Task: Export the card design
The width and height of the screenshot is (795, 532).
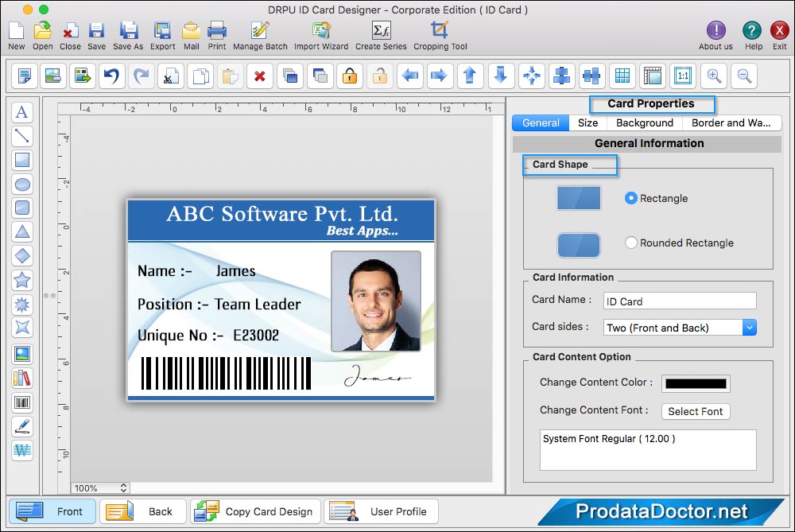Action: click(x=163, y=36)
